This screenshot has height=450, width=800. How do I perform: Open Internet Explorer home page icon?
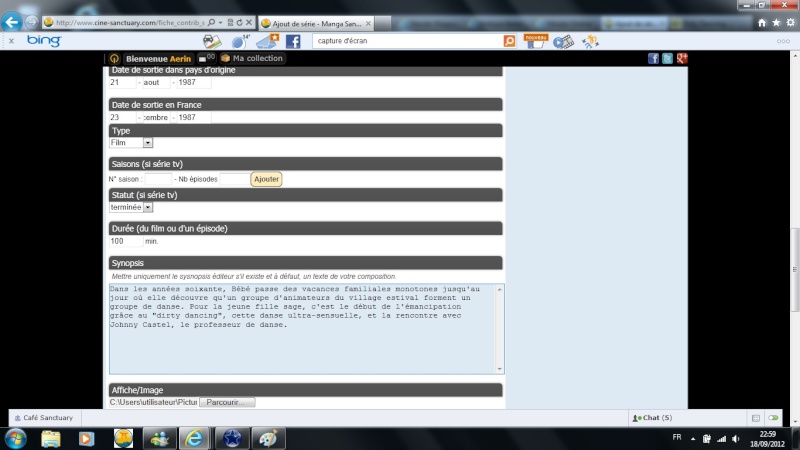(762, 21)
